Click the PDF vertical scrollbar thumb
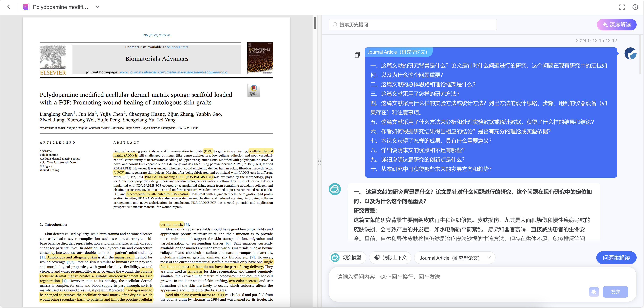644x308 pixels. 315,23
